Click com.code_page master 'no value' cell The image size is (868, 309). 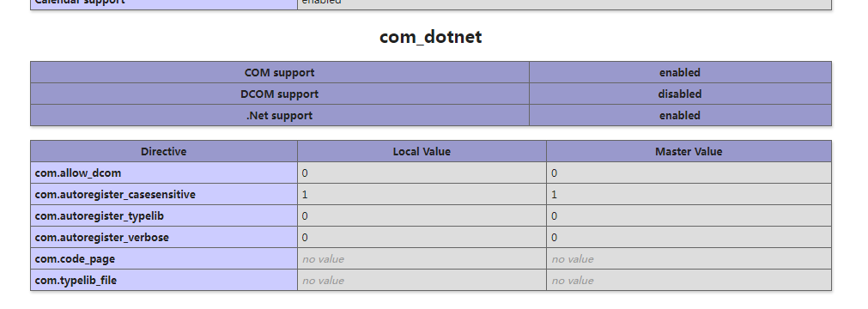pyautogui.click(x=689, y=259)
